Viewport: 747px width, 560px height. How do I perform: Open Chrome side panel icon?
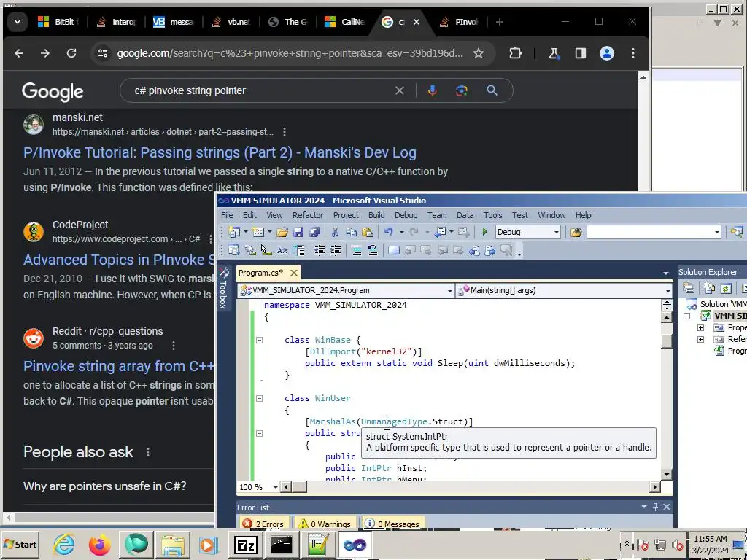coord(580,53)
